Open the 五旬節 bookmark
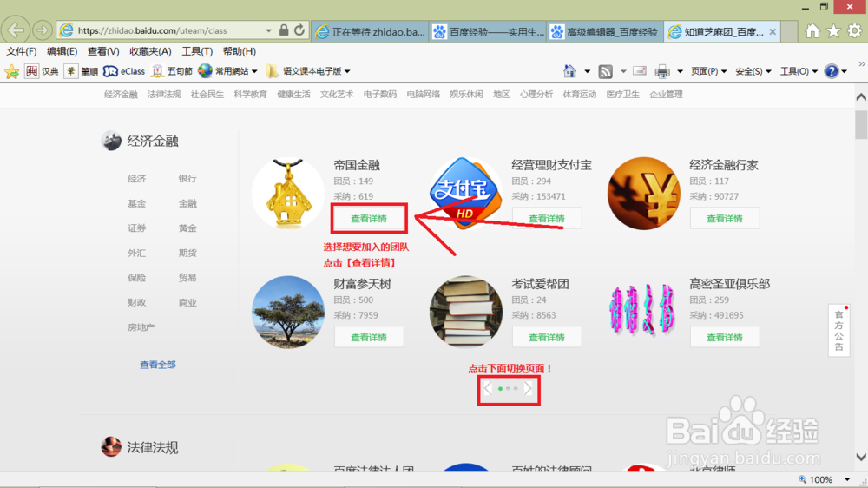Image resolution: width=868 pixels, height=488 pixels. click(x=172, y=71)
